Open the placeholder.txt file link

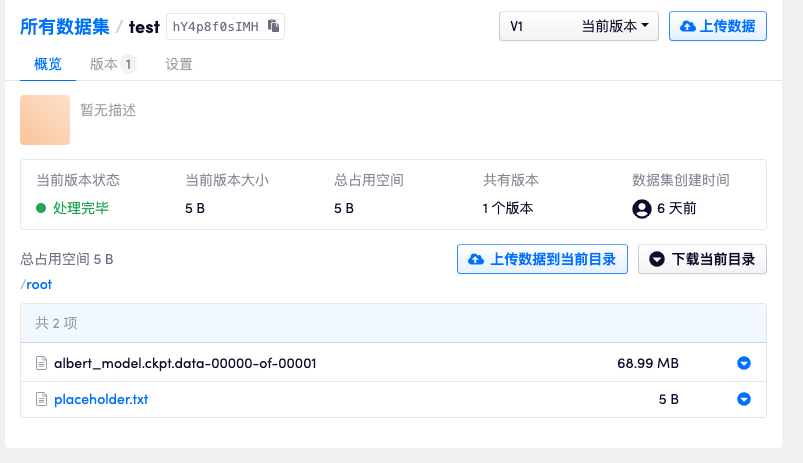coord(101,399)
